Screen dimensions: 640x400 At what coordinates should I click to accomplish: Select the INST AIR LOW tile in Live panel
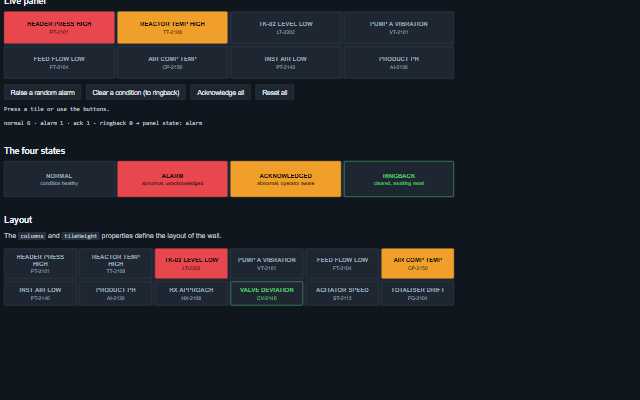[x=286, y=62]
